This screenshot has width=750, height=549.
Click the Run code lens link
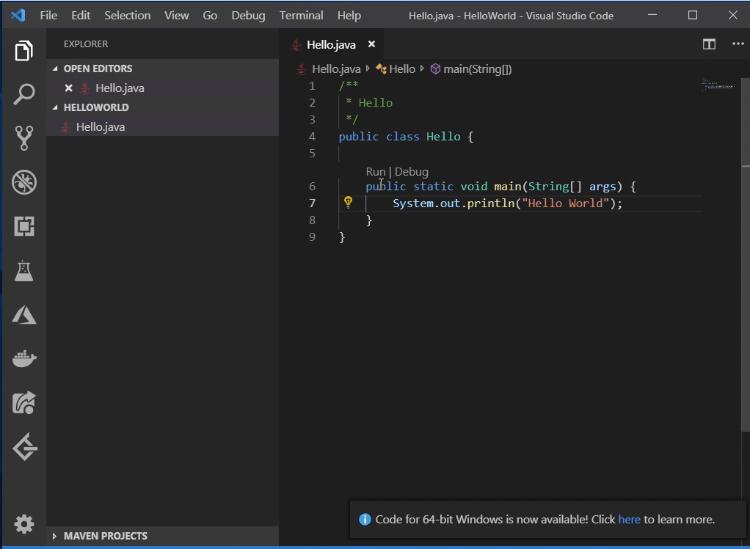[x=375, y=172]
